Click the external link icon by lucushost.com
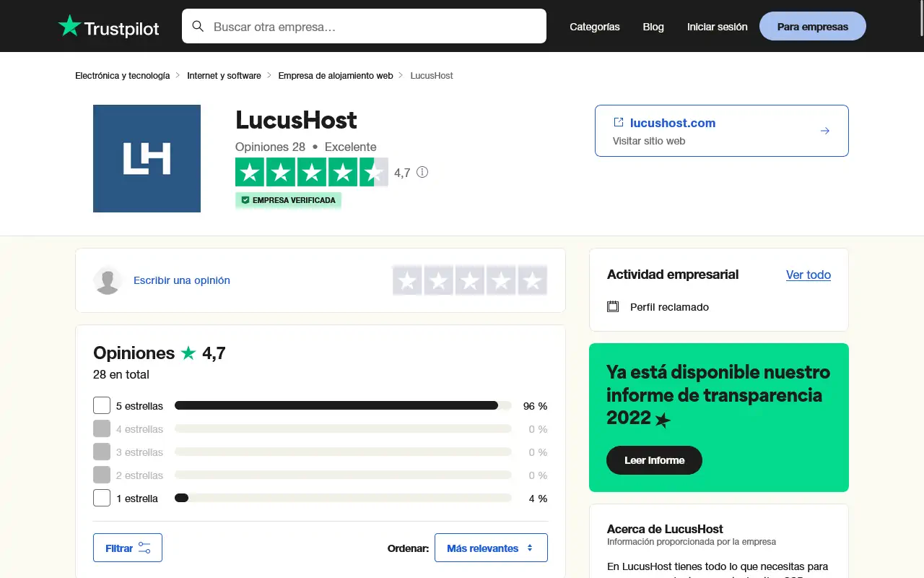924x578 pixels. click(618, 122)
